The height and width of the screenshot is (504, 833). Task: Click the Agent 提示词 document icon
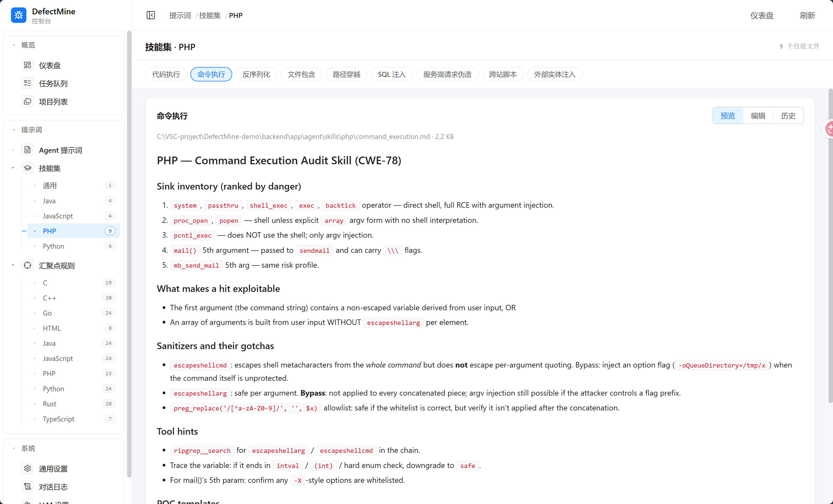[28, 150]
